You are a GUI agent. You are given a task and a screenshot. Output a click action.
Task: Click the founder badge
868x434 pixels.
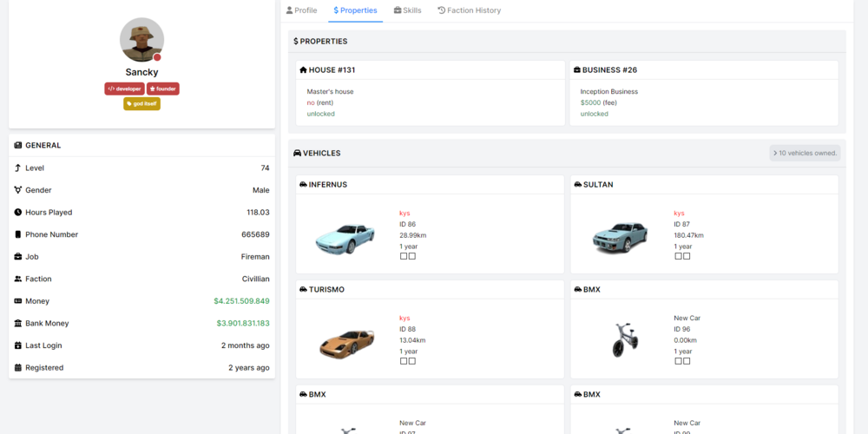click(163, 89)
